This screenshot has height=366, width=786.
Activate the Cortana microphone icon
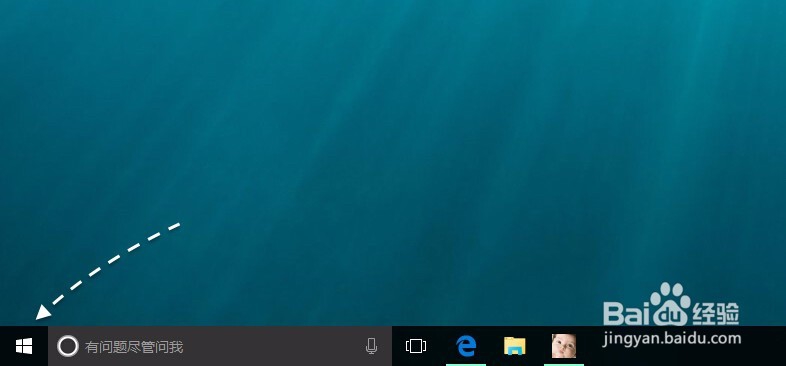371,346
